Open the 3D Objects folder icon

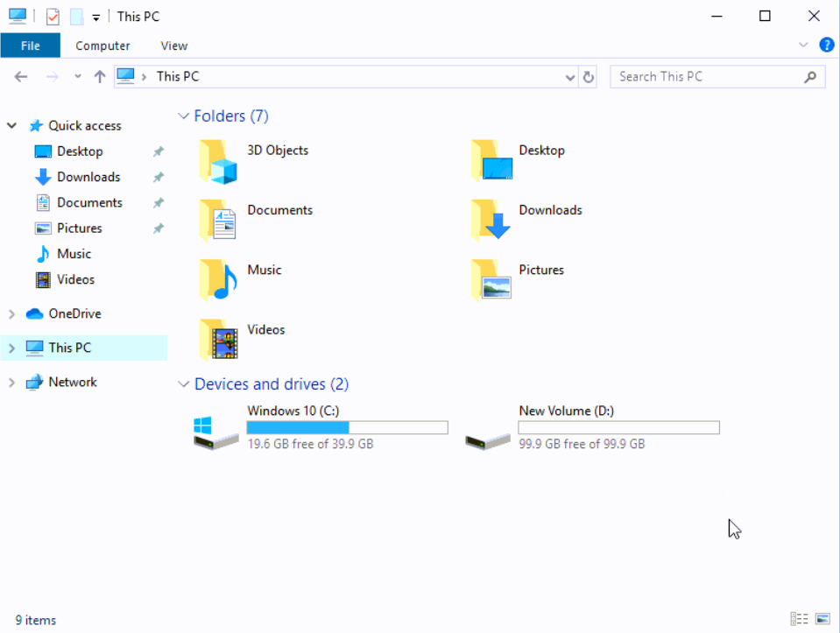(218, 162)
